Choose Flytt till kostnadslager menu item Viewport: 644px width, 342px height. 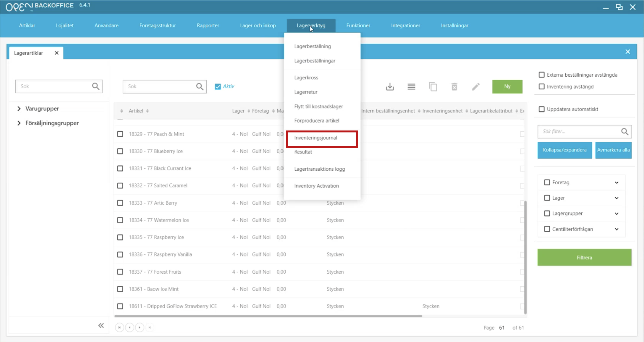(x=319, y=106)
